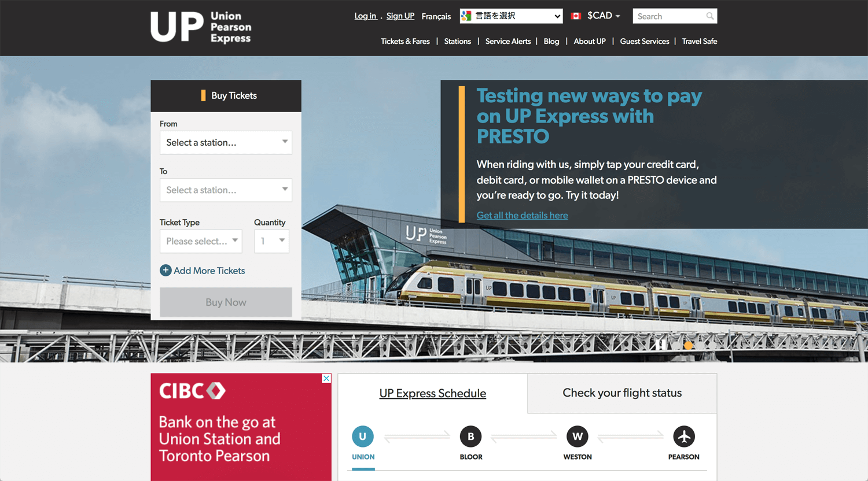Go to Service Alerts
The image size is (868, 481).
point(507,42)
